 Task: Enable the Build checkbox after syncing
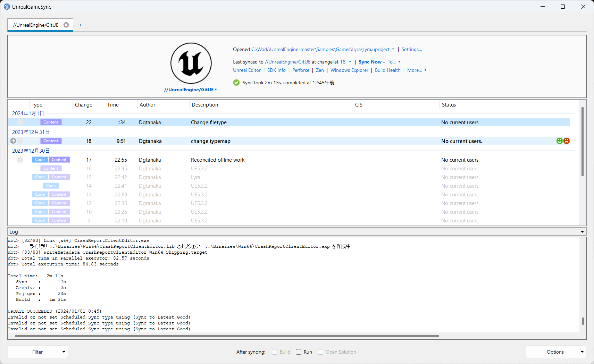274,352
